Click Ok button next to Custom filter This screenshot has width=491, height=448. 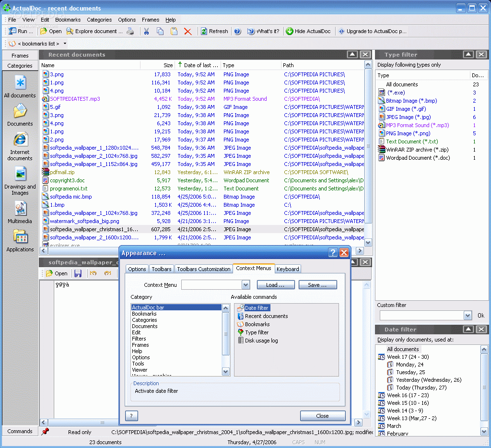pyautogui.click(x=480, y=316)
